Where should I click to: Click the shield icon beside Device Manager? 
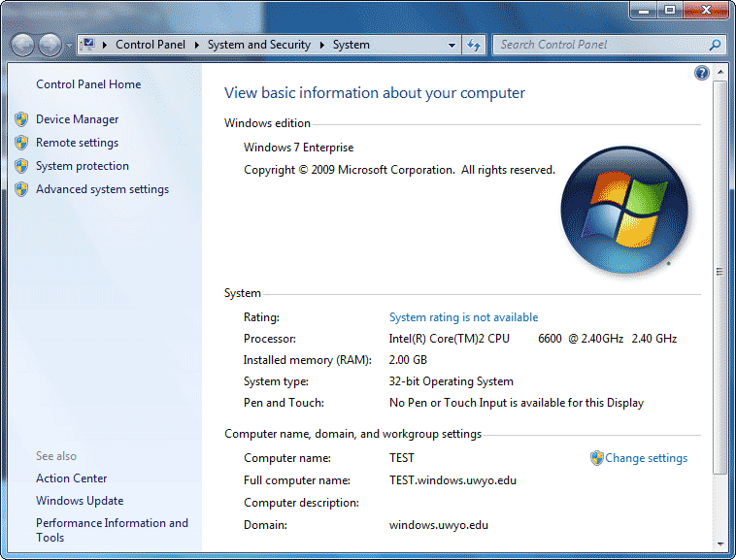tap(21, 119)
